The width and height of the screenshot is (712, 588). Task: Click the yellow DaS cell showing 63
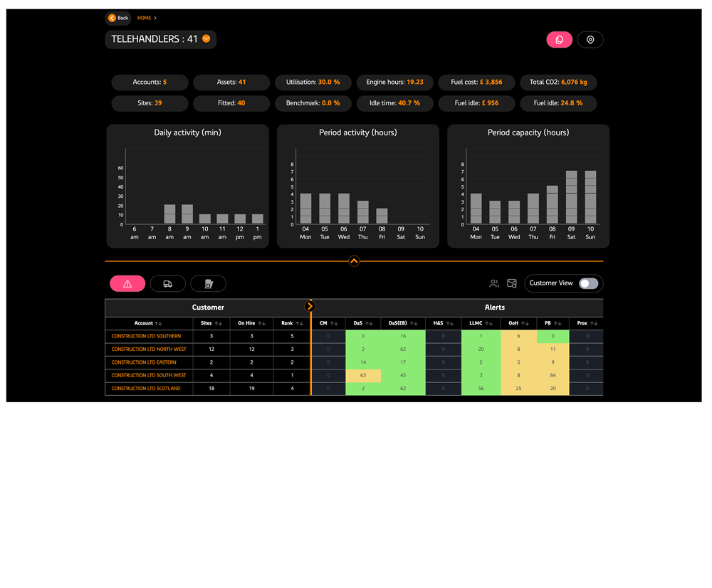[363, 375]
